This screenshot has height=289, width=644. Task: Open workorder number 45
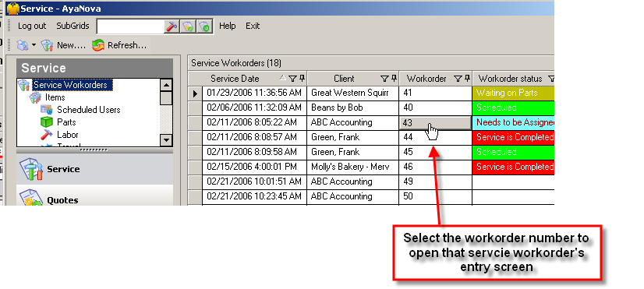pos(435,153)
